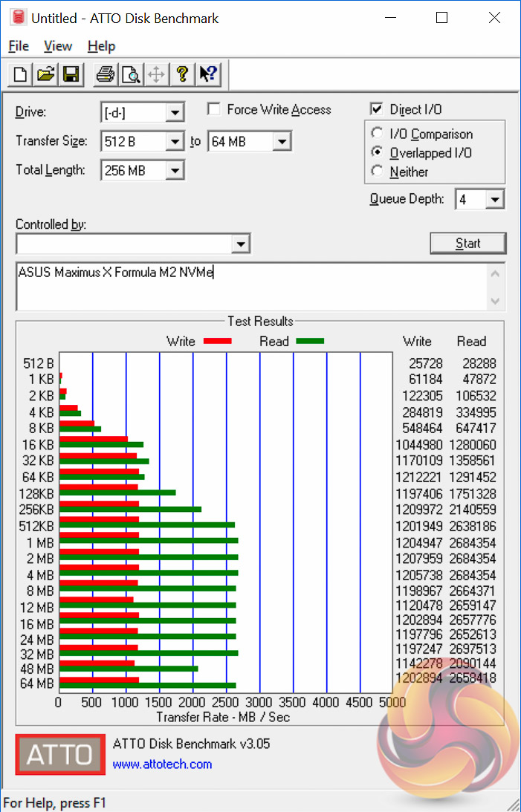Click the 128KB row label
This screenshot has width=521, height=812.
click(36, 494)
